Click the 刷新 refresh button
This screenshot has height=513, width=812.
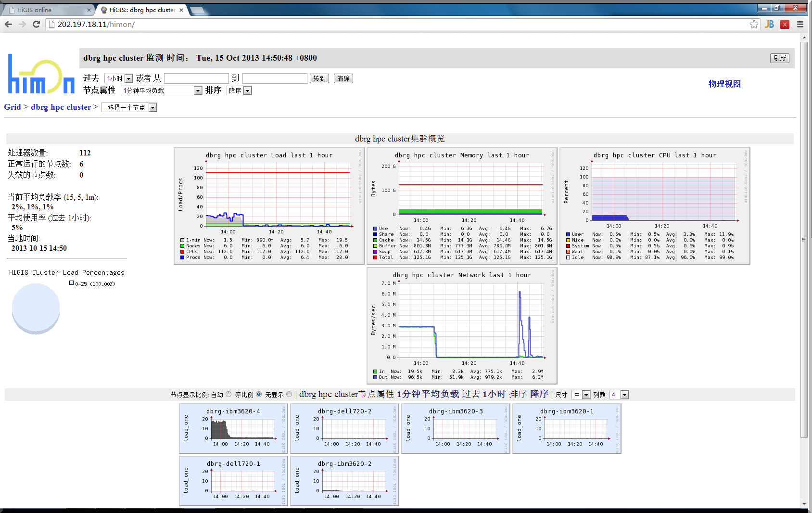[779, 58]
